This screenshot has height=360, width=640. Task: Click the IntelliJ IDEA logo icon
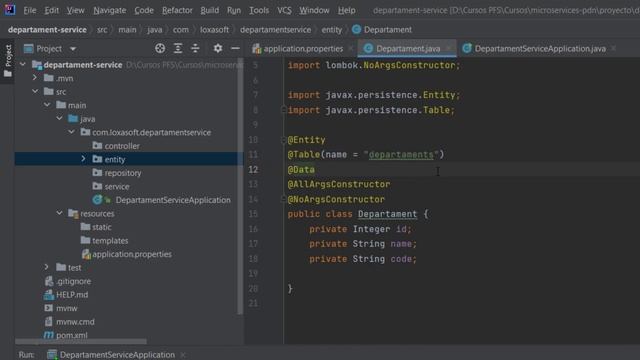click(x=9, y=9)
